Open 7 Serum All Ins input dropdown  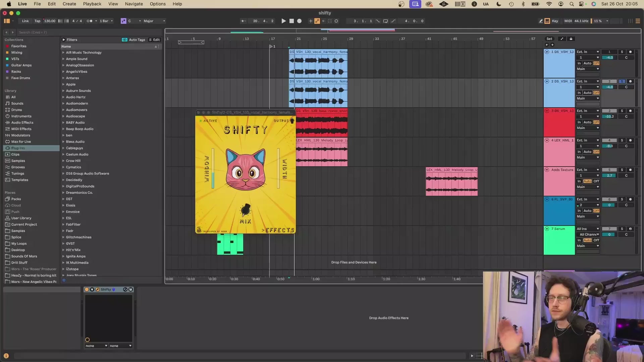tap(588, 229)
